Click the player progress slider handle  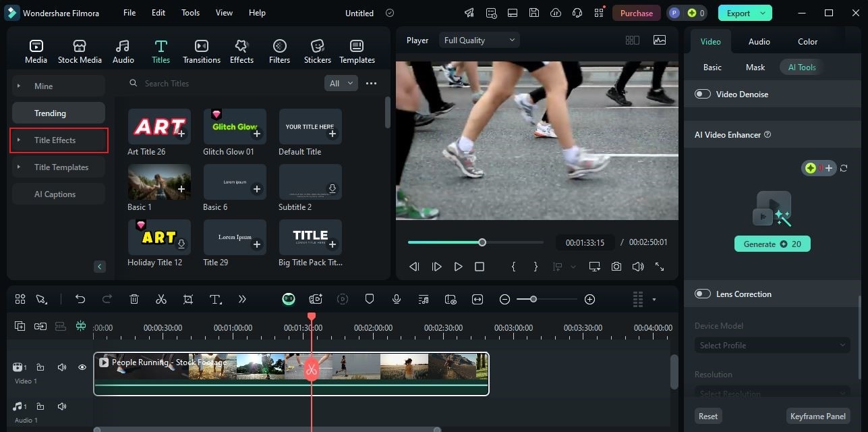(x=482, y=242)
